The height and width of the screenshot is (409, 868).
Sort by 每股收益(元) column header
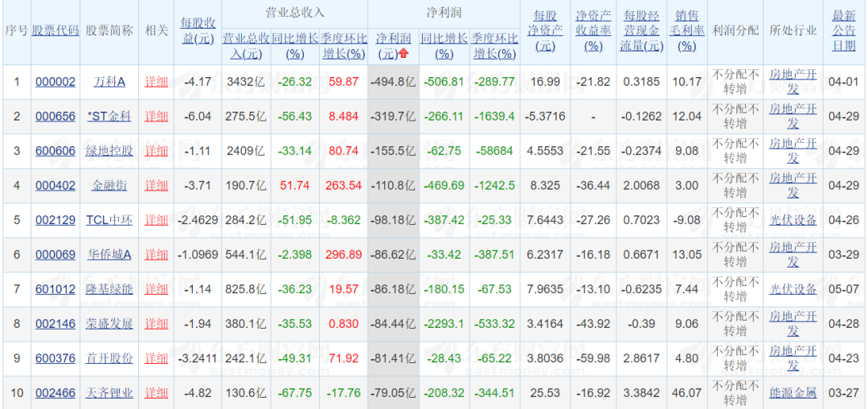[198, 31]
